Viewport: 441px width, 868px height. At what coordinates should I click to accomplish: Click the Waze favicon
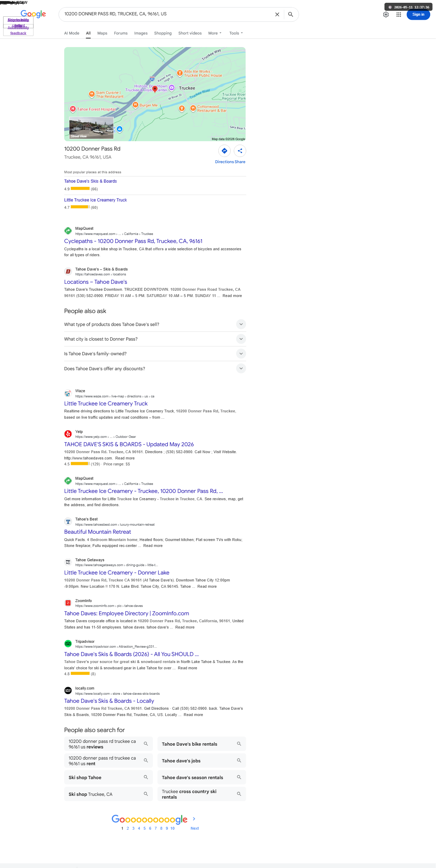68,393
